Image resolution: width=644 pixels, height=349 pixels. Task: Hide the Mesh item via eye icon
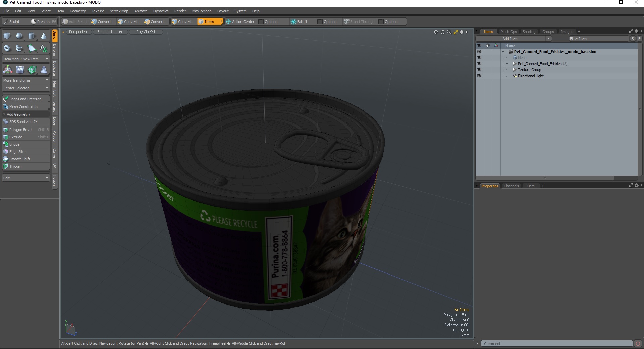479,58
